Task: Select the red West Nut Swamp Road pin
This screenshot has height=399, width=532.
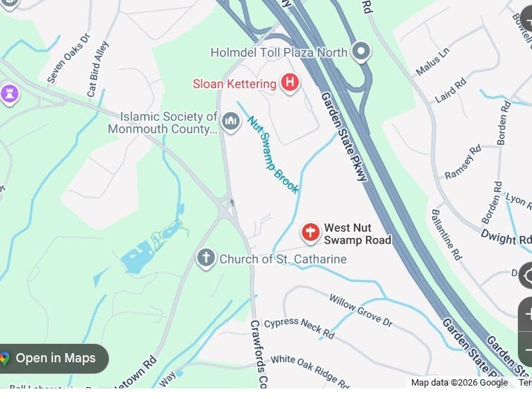Action: point(310,233)
